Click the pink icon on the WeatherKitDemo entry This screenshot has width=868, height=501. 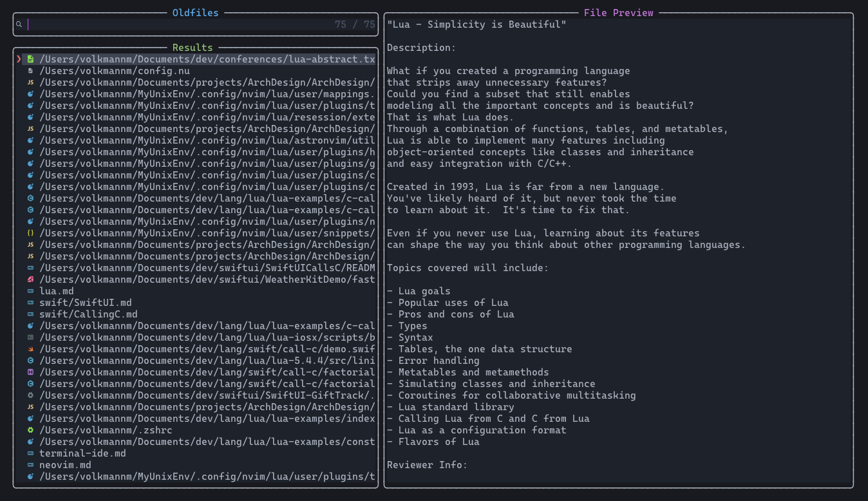(30, 279)
